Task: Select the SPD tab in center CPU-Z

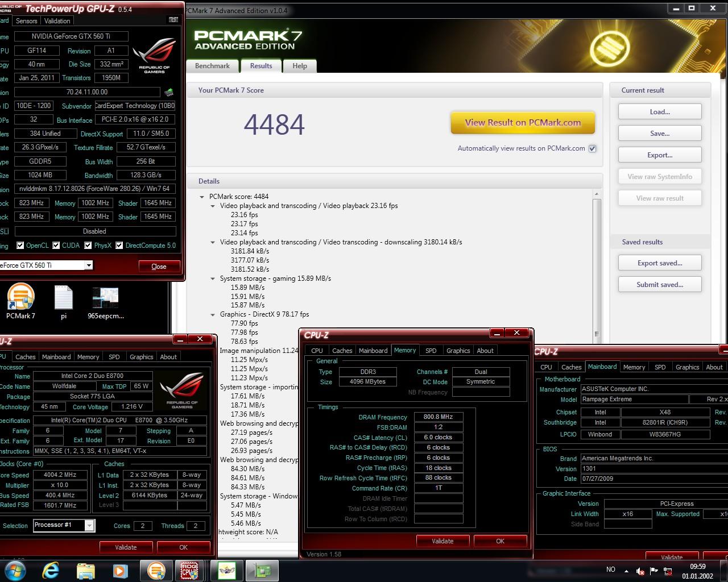Action: 431,351
